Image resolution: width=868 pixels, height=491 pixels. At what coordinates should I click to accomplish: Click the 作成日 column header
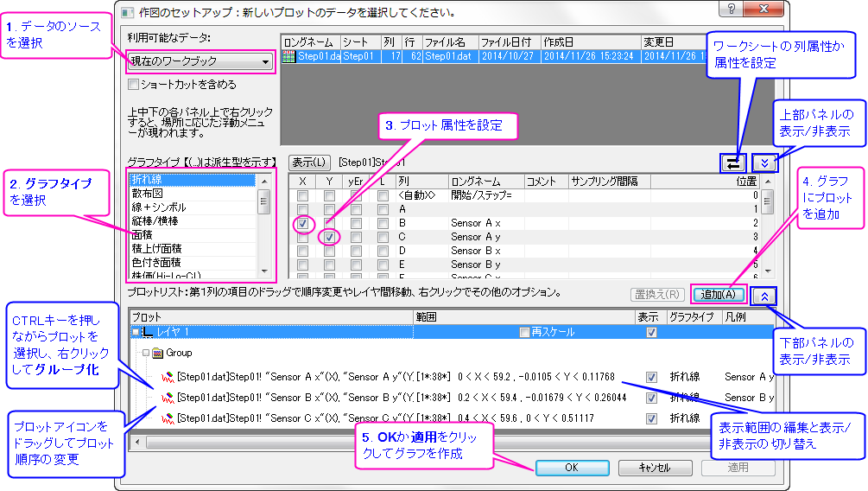click(x=591, y=42)
